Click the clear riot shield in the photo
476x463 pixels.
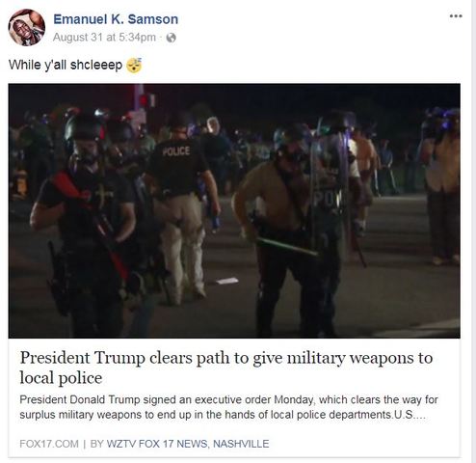(330, 190)
